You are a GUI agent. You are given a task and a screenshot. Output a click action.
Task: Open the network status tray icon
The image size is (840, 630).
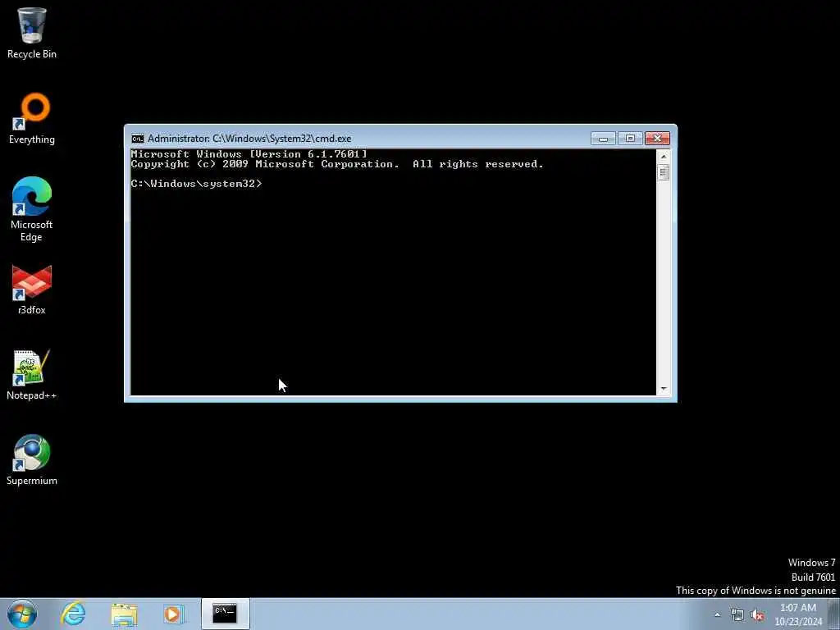(737, 615)
